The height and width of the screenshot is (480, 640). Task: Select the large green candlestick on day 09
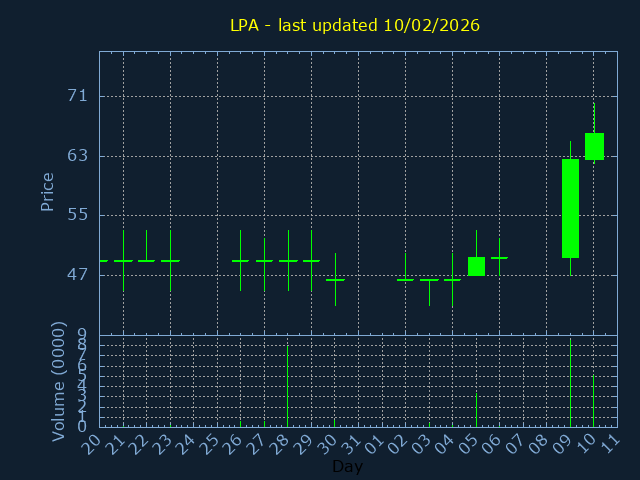(570, 208)
